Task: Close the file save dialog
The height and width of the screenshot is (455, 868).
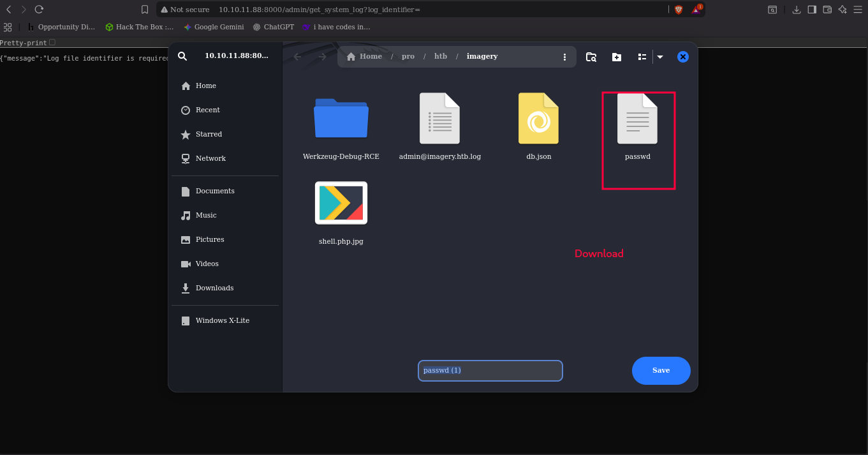Action: 682,57
